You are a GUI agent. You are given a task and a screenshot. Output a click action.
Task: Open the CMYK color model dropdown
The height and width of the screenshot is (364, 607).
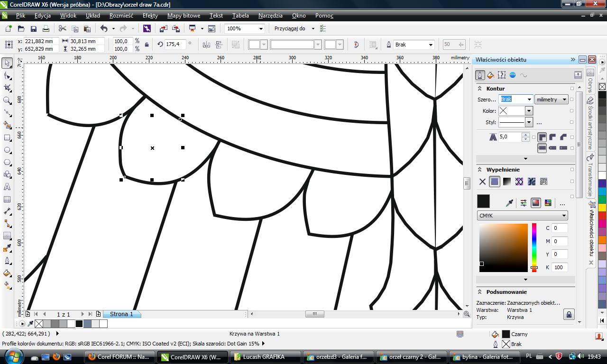(522, 216)
